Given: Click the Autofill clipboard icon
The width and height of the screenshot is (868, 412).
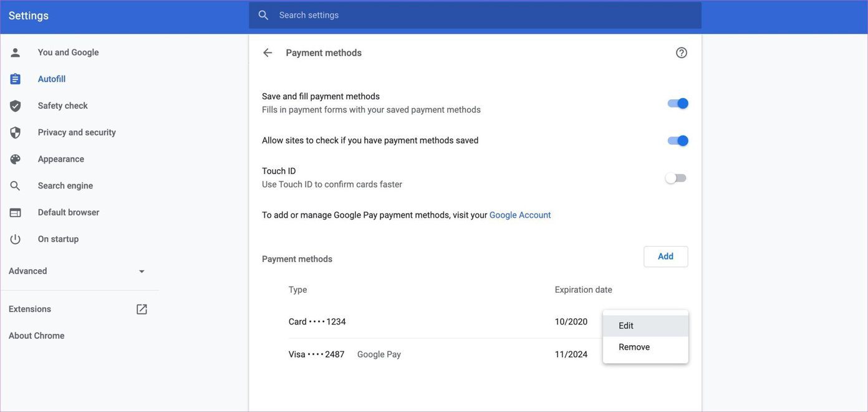Looking at the screenshot, I should click(x=15, y=79).
